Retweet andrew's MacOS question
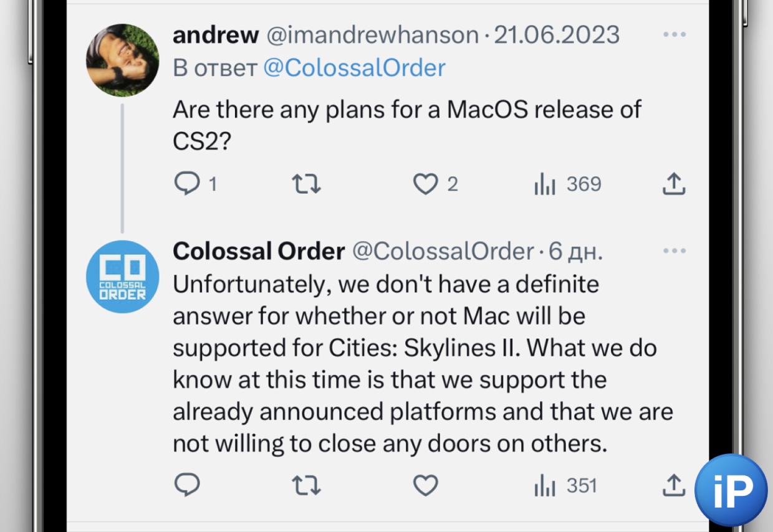The width and height of the screenshot is (773, 532). pyautogui.click(x=306, y=184)
